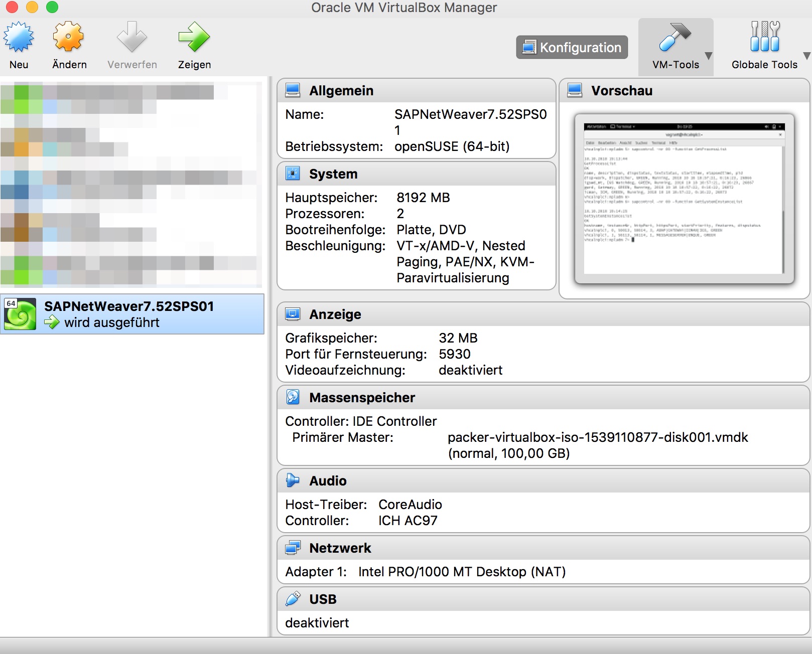Click the Massenspeicher hard disk icon
The image size is (812, 654).
293,397
